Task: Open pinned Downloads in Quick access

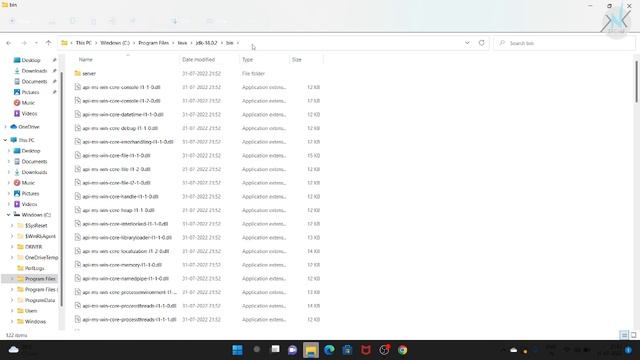Action: point(34,71)
